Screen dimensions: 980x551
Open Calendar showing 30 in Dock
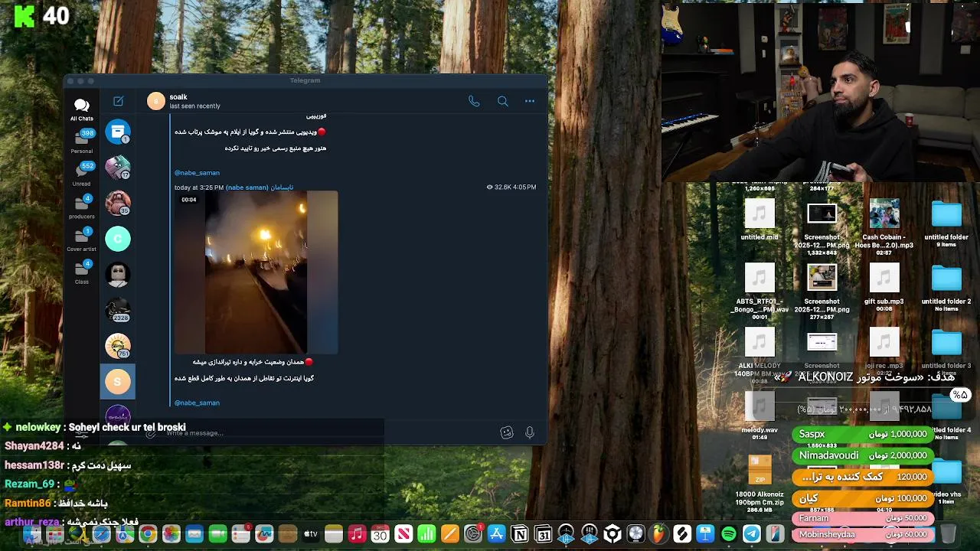coord(380,534)
